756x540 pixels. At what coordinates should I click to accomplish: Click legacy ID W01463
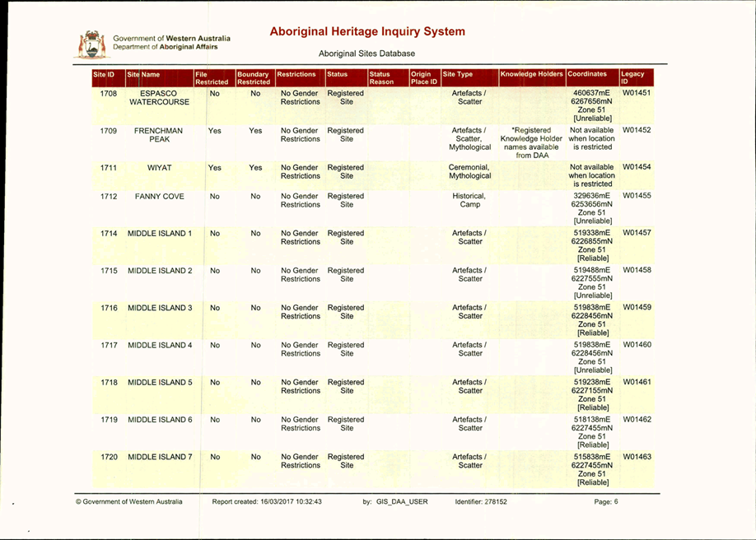637,457
